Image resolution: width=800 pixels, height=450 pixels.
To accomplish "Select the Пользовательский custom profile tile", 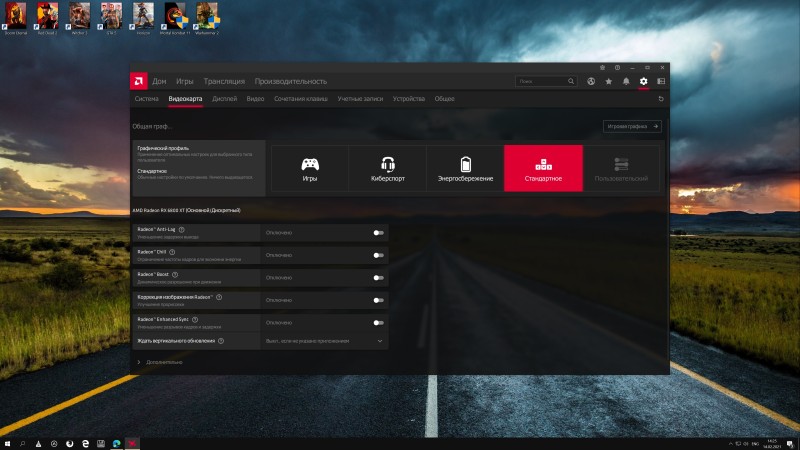I will (x=621, y=168).
